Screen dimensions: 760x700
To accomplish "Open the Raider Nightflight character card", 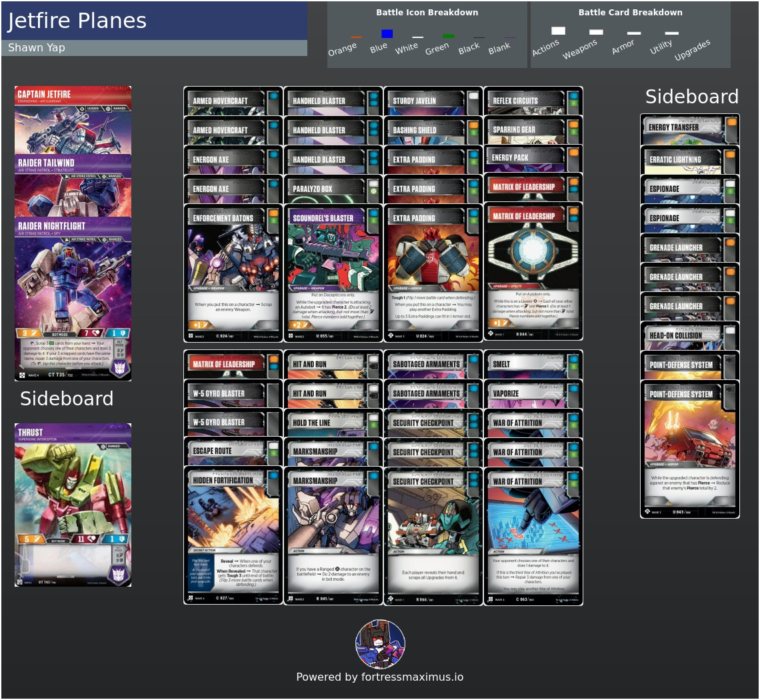I will (73, 299).
